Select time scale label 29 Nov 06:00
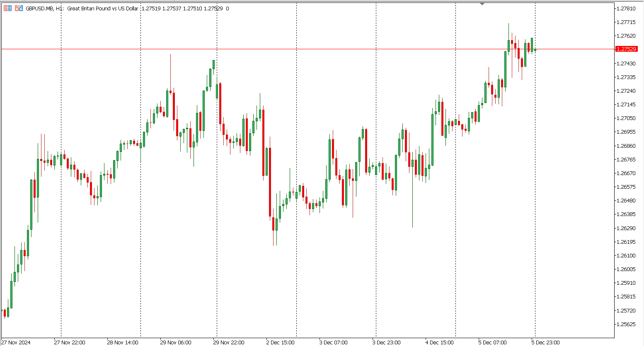 (x=176, y=343)
